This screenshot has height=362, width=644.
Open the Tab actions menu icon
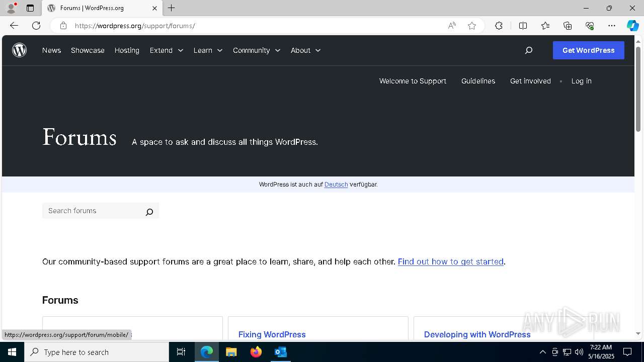tap(30, 8)
